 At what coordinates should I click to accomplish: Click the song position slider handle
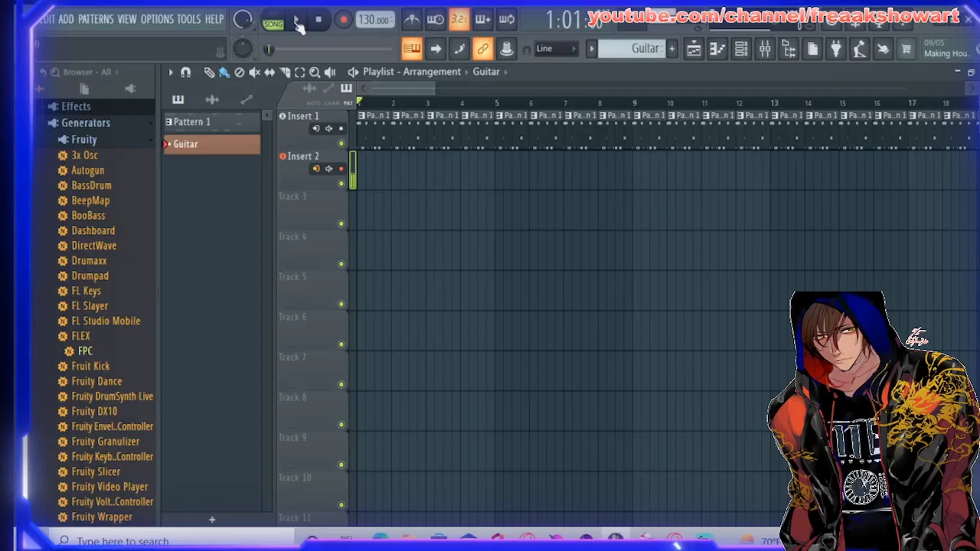click(269, 50)
